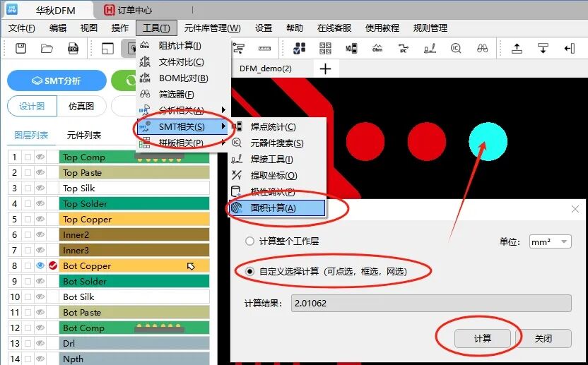Click the Top Copper layer color bar
Viewport: 588px width, 365px height.
click(x=134, y=220)
